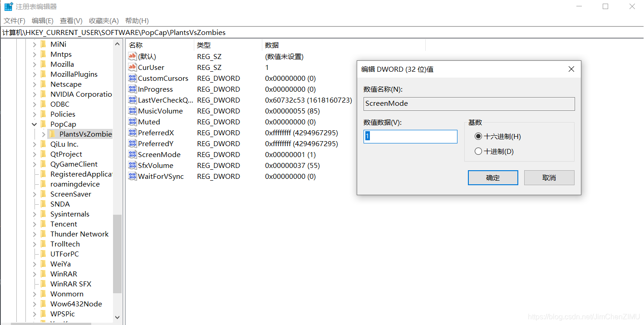Click the PreferredY DWORD icon

point(133,143)
